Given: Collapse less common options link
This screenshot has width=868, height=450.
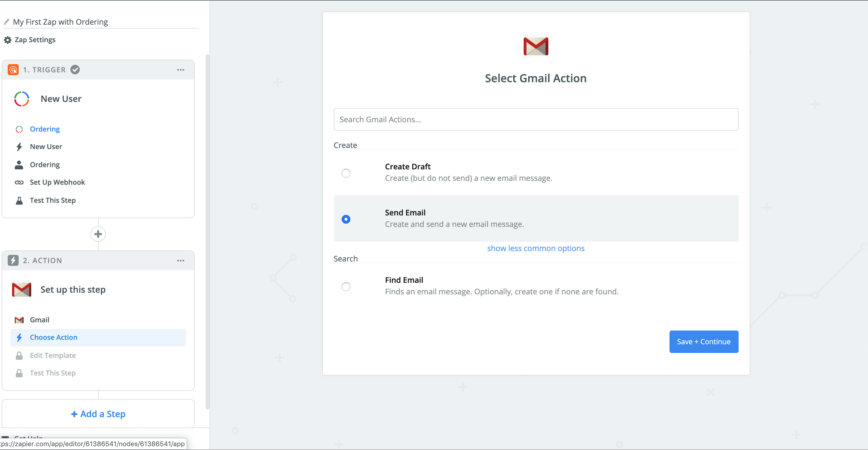Looking at the screenshot, I should pyautogui.click(x=535, y=248).
